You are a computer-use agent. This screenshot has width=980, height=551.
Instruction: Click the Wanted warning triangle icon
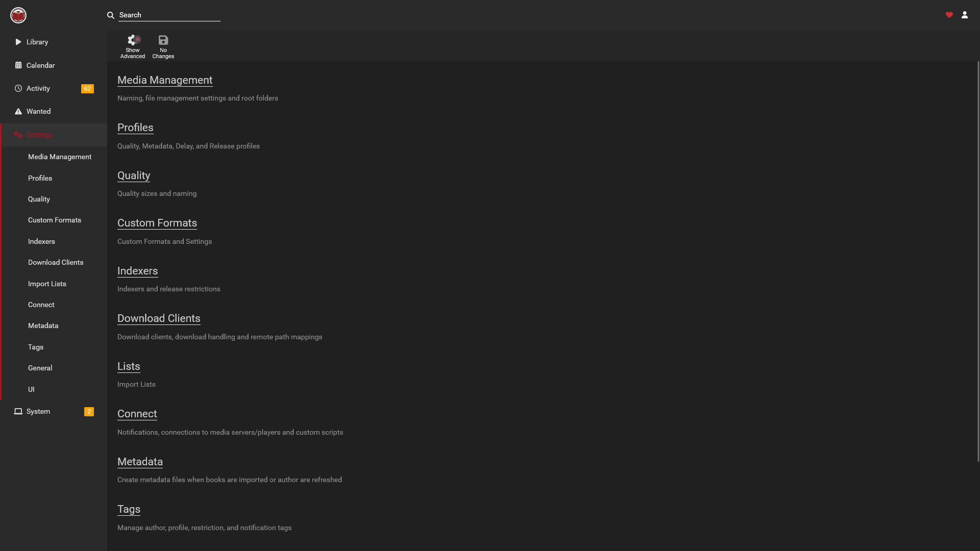point(18,111)
